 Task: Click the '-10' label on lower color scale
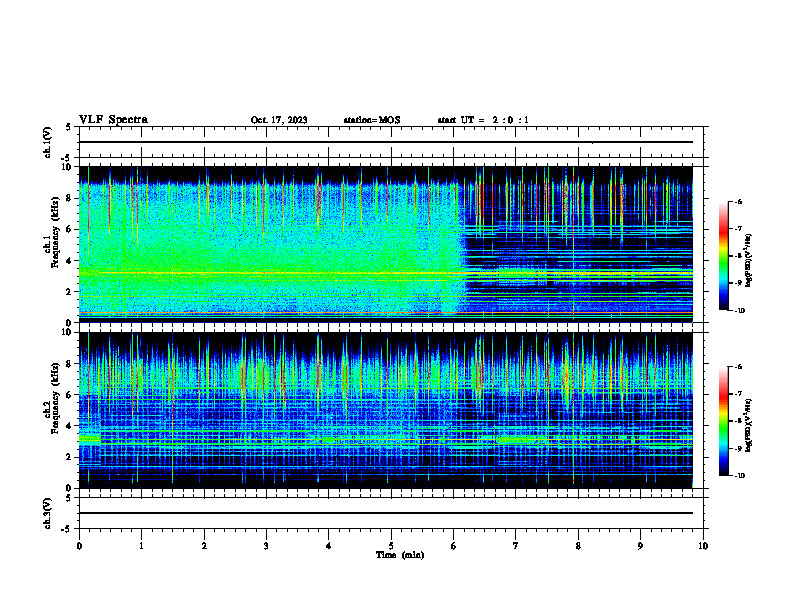pyautogui.click(x=738, y=476)
